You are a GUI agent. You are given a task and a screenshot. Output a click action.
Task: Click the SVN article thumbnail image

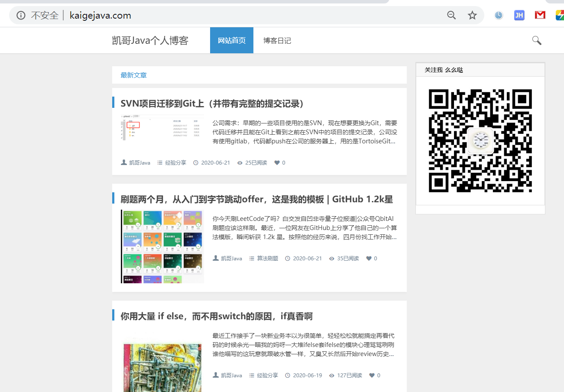[x=162, y=127]
